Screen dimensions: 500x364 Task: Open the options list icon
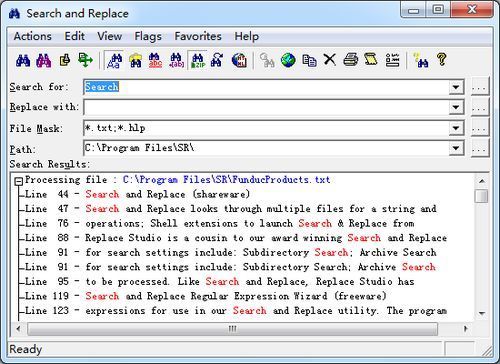[x=392, y=60]
